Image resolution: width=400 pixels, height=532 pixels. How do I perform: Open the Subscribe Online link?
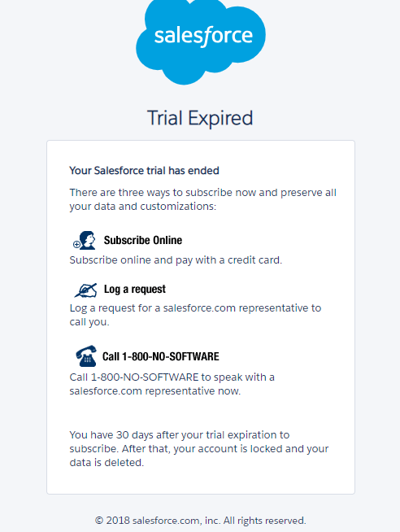[x=143, y=240]
